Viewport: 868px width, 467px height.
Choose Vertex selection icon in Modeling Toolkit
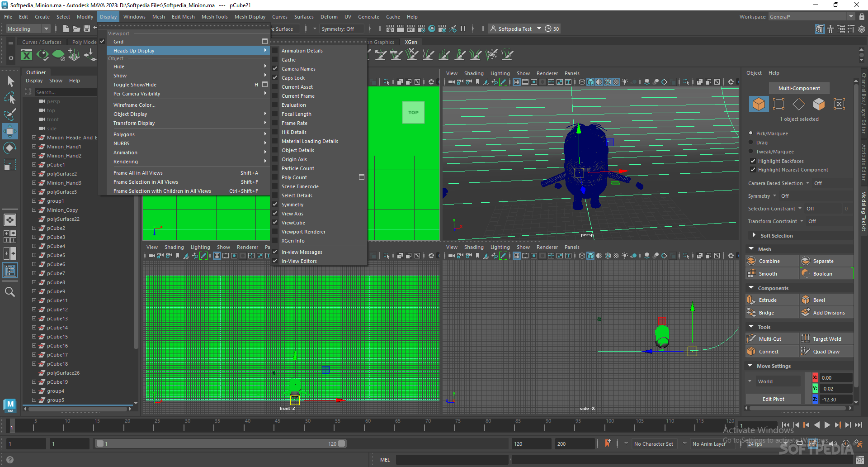[778, 104]
